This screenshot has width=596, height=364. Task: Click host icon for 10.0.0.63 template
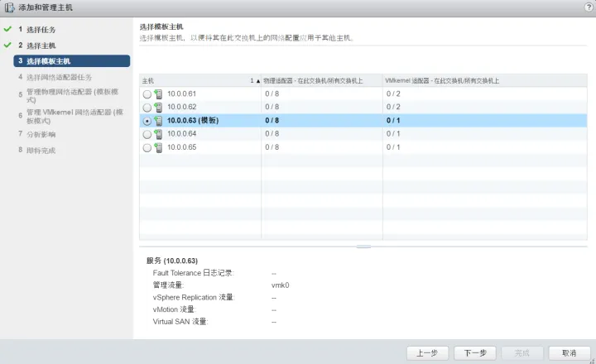(x=158, y=121)
